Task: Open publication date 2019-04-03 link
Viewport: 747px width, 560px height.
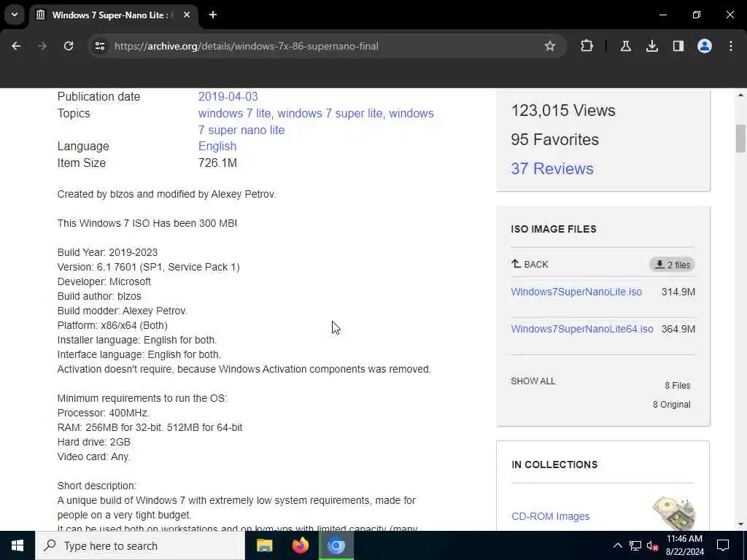Action: coord(228,97)
